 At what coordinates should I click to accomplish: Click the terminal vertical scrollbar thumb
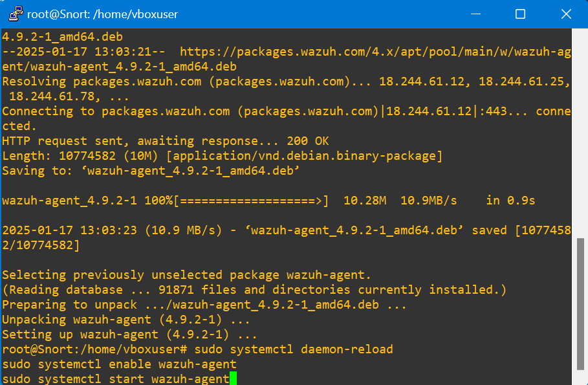pos(580,303)
